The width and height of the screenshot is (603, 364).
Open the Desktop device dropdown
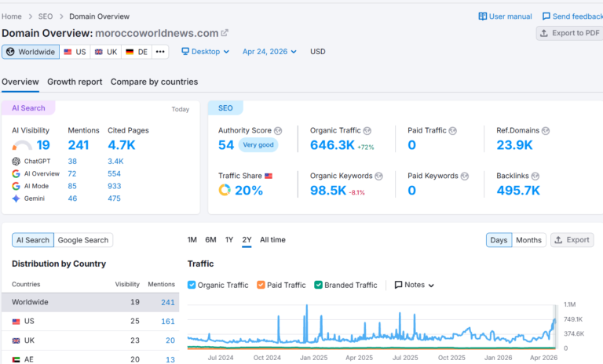pos(205,52)
